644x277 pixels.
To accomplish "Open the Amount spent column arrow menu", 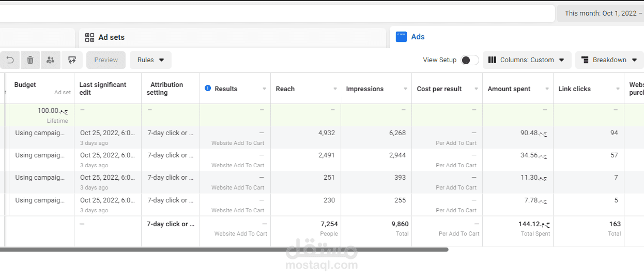I will tap(547, 89).
